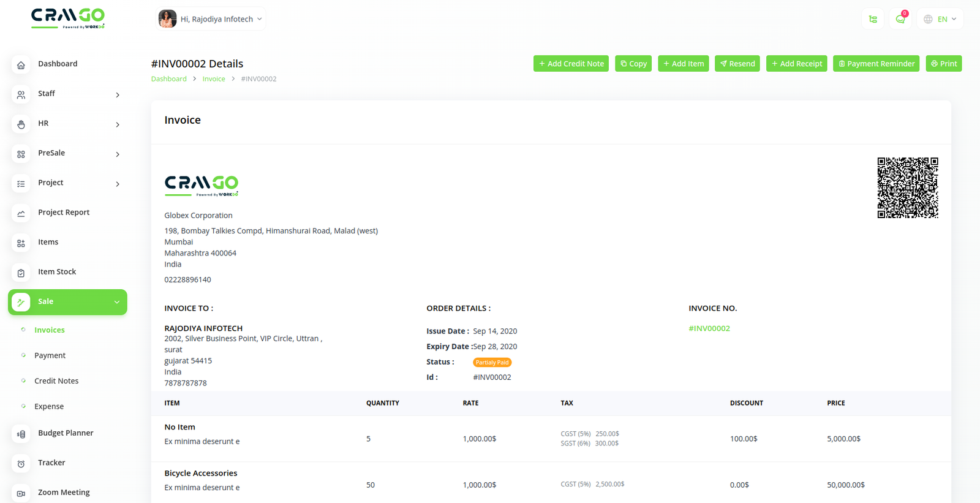Go to Payment under Sale

[x=50, y=355]
